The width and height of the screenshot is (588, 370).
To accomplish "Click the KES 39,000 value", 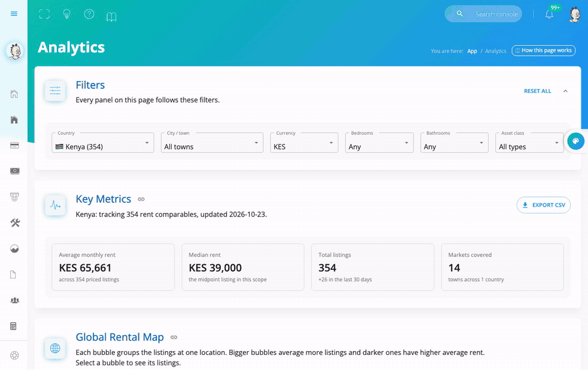I will tap(215, 268).
